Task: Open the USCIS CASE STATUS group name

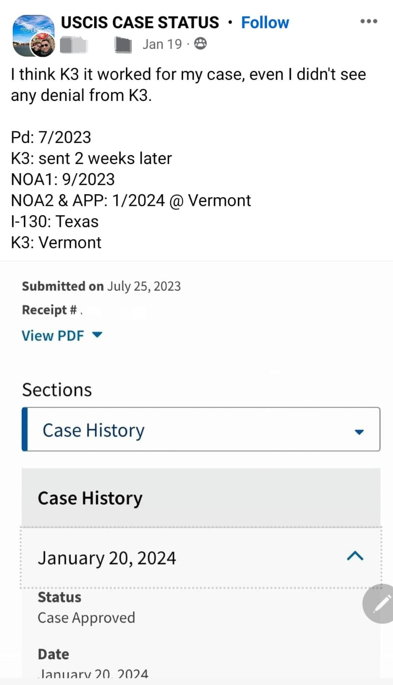Action: pyautogui.click(x=140, y=22)
